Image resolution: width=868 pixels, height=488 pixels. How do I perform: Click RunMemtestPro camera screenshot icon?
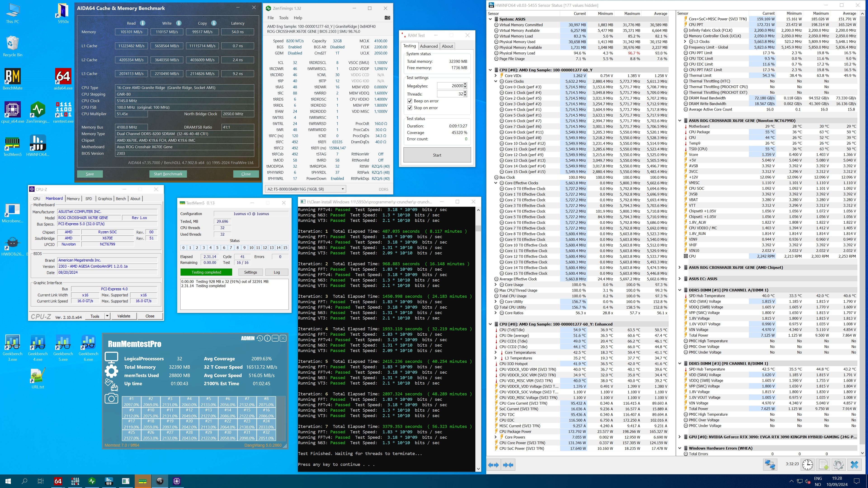tap(111, 398)
